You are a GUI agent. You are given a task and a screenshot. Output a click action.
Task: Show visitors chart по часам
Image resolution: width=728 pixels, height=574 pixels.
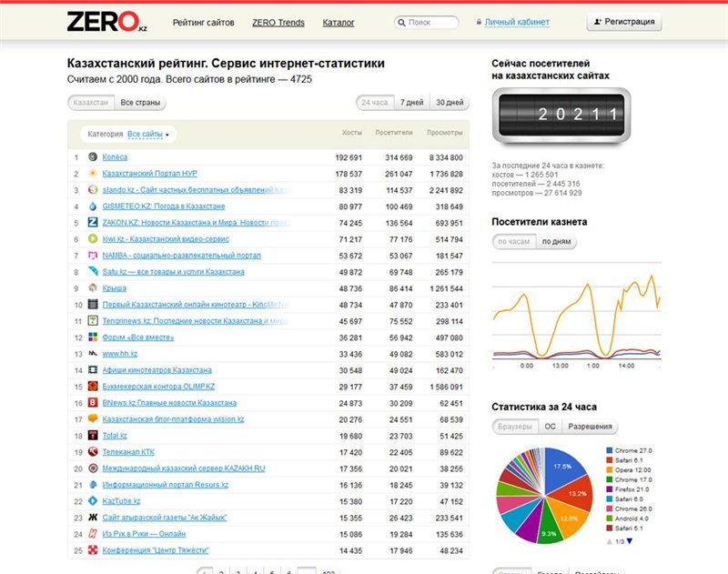(x=513, y=242)
